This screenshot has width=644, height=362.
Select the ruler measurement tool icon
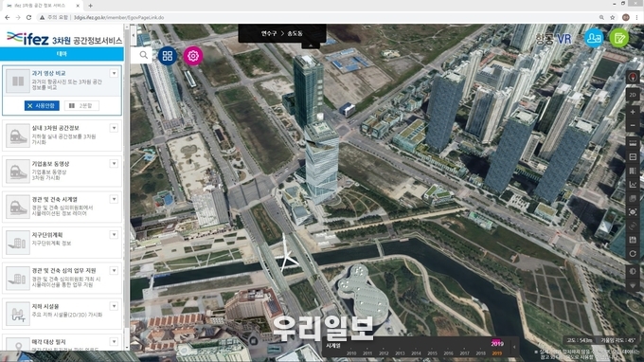click(x=633, y=143)
